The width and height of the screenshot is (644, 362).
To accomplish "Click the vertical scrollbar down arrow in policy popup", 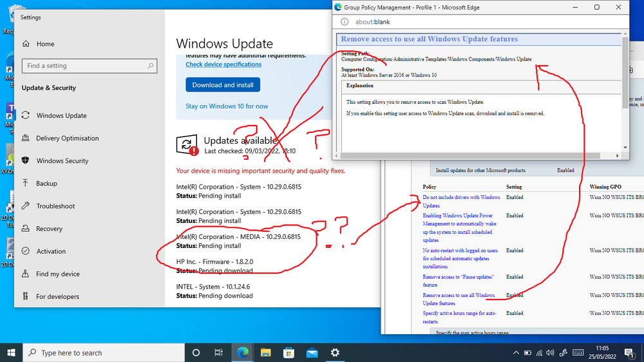I will coord(625,148).
